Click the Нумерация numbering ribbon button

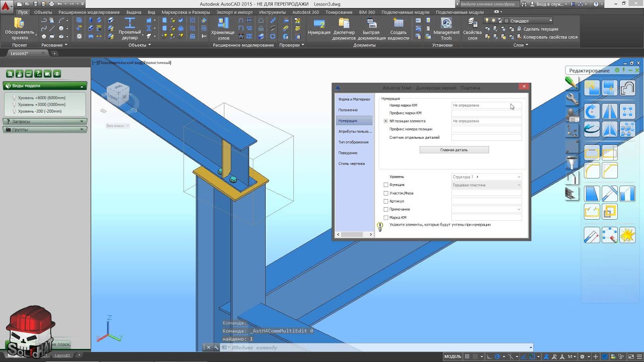(319, 27)
